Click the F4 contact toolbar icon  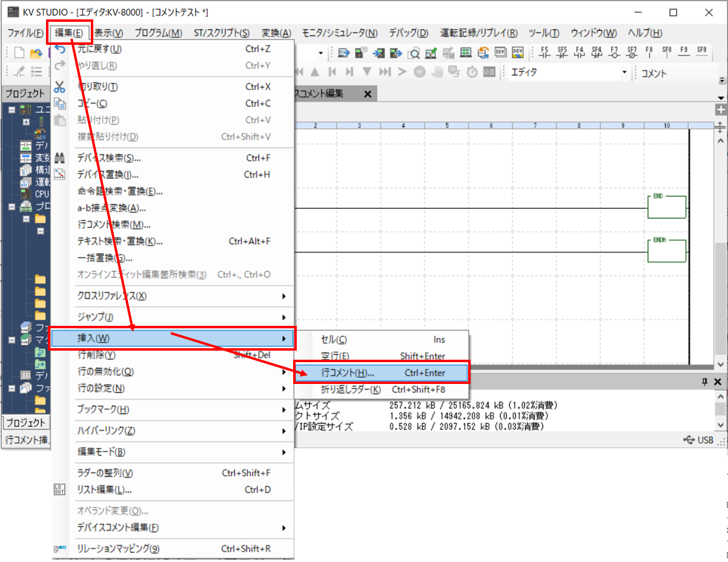coord(580,52)
